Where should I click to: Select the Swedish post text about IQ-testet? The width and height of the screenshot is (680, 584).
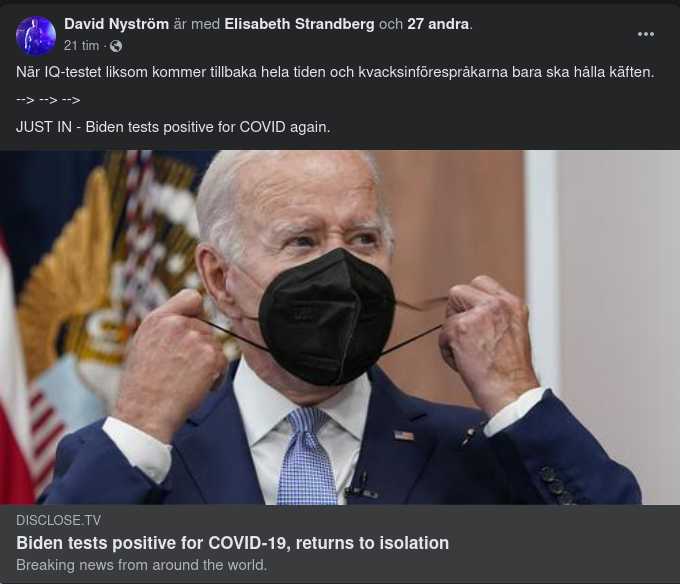[x=335, y=72]
